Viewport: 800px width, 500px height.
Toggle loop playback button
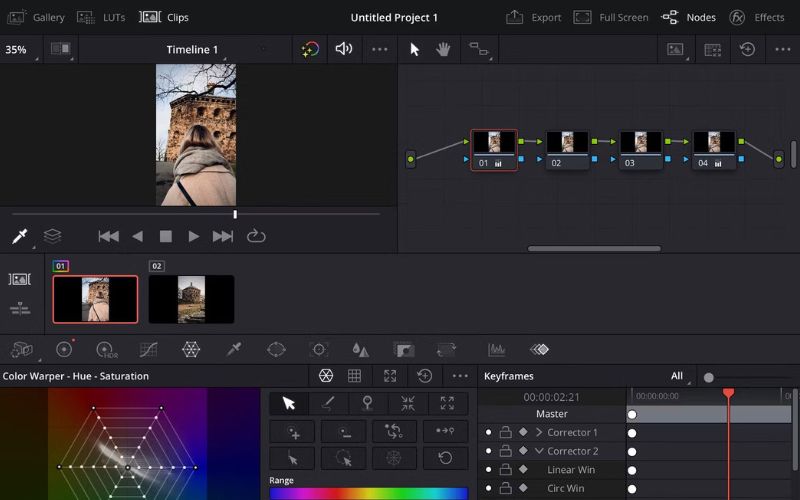click(256, 236)
